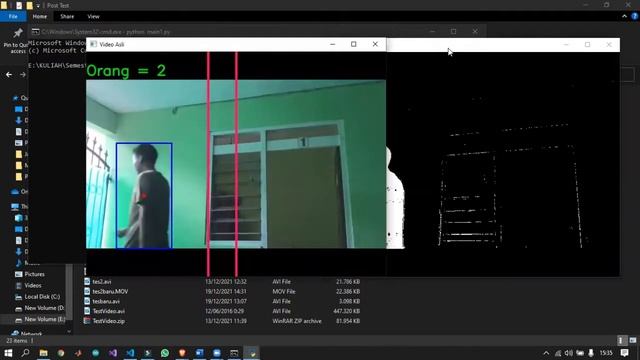Click the TestVideo.zip WinRAR archive icon
Screen dimensions: 640x360
pos(87,321)
